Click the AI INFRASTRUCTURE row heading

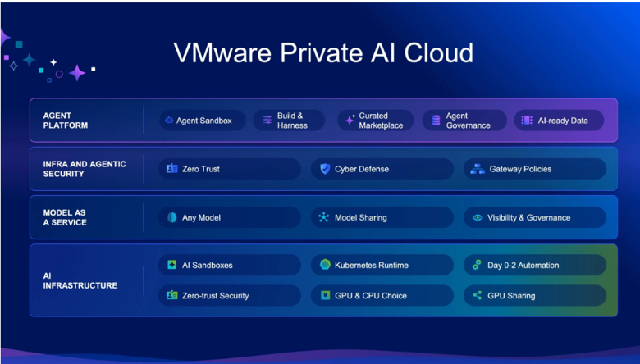coord(80,281)
